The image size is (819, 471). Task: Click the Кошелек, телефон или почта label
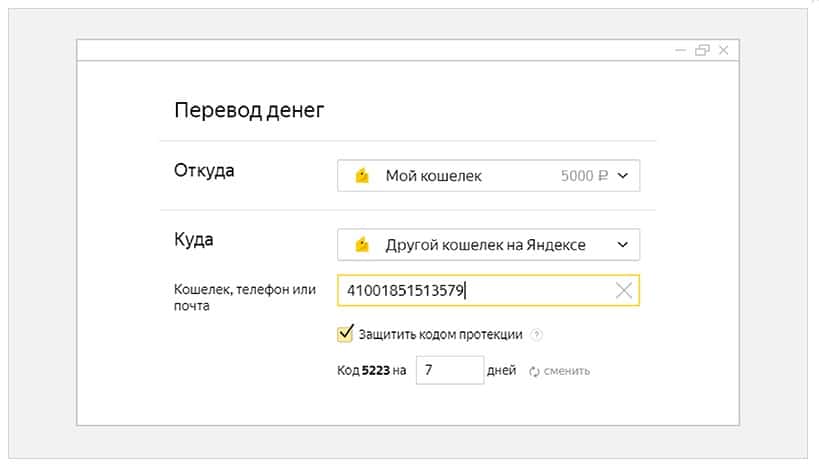(245, 298)
